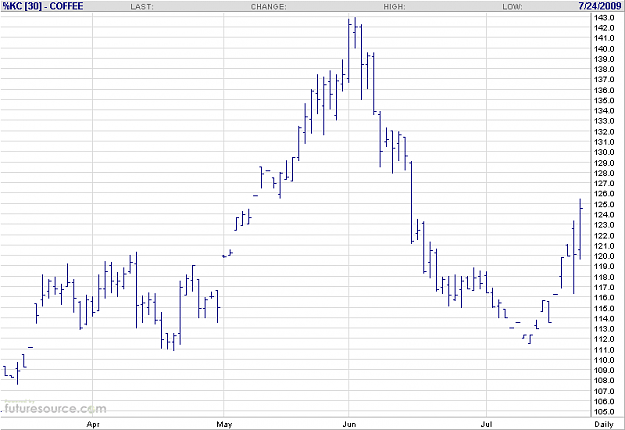Click the 107.0 price axis label
The image size is (625, 430).
coord(604,391)
